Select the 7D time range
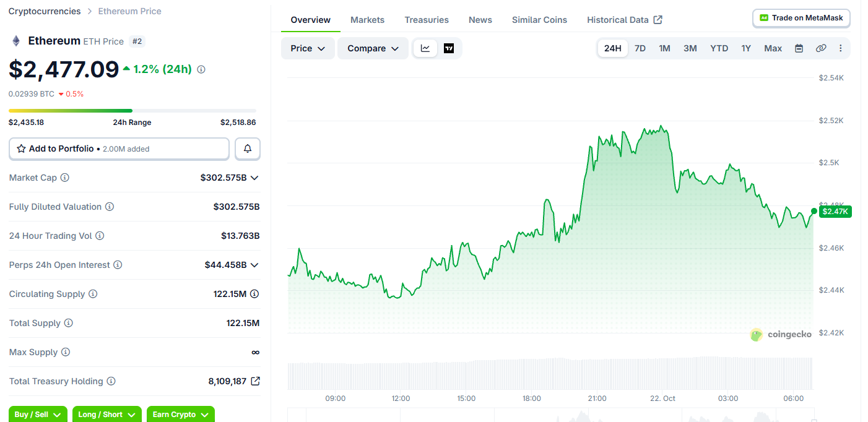The image size is (868, 422). (640, 48)
